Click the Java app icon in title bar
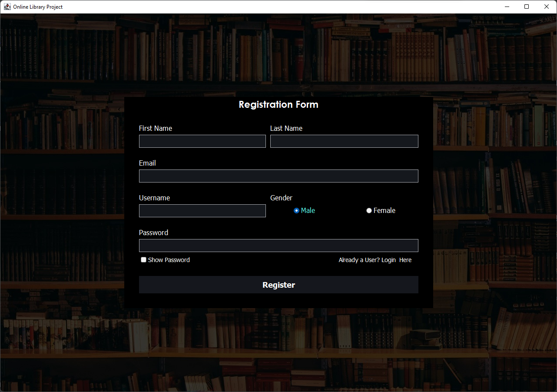Viewport: 557px width, 392px height. click(x=7, y=7)
